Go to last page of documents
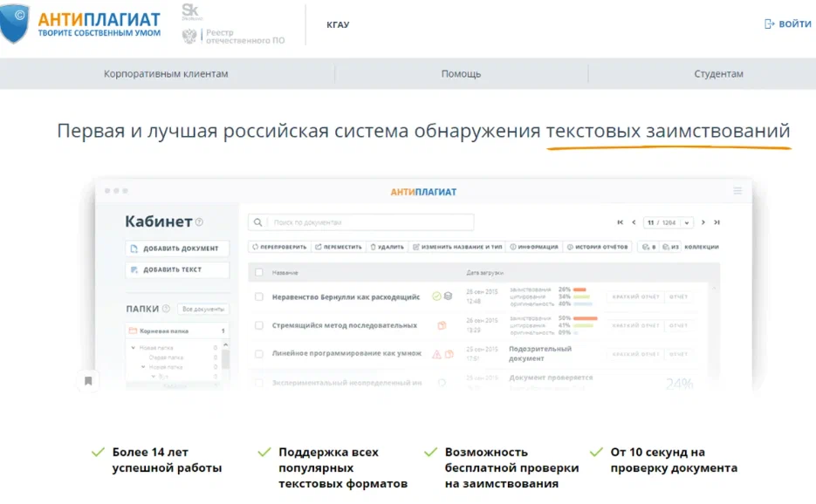Screen dimensions: 816x504 click(717, 222)
